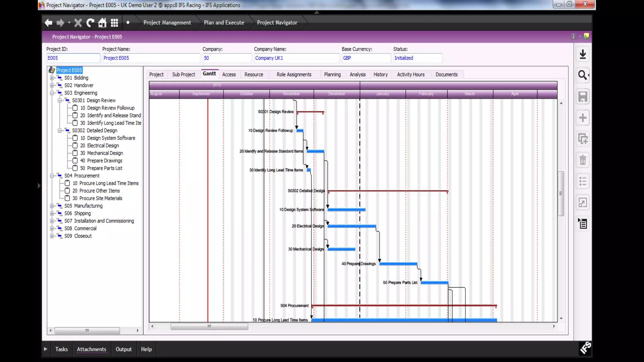Click the Save floppy disk icon
644x362 pixels.
coord(582,96)
